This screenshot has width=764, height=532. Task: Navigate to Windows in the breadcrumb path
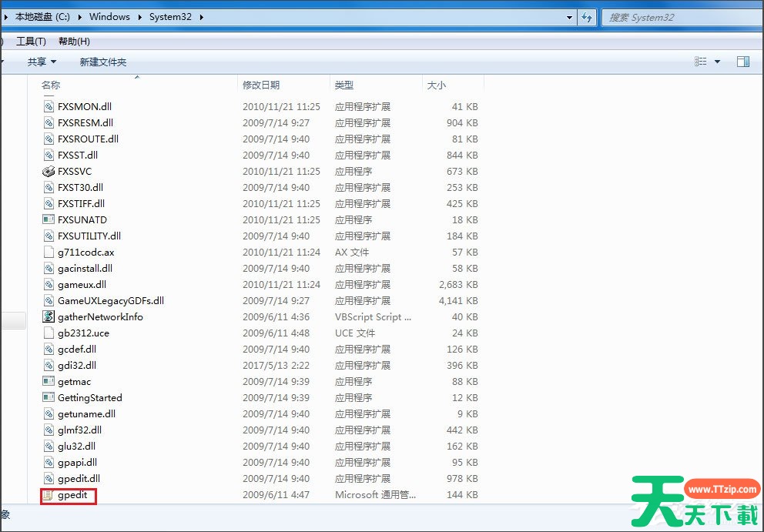[109, 16]
